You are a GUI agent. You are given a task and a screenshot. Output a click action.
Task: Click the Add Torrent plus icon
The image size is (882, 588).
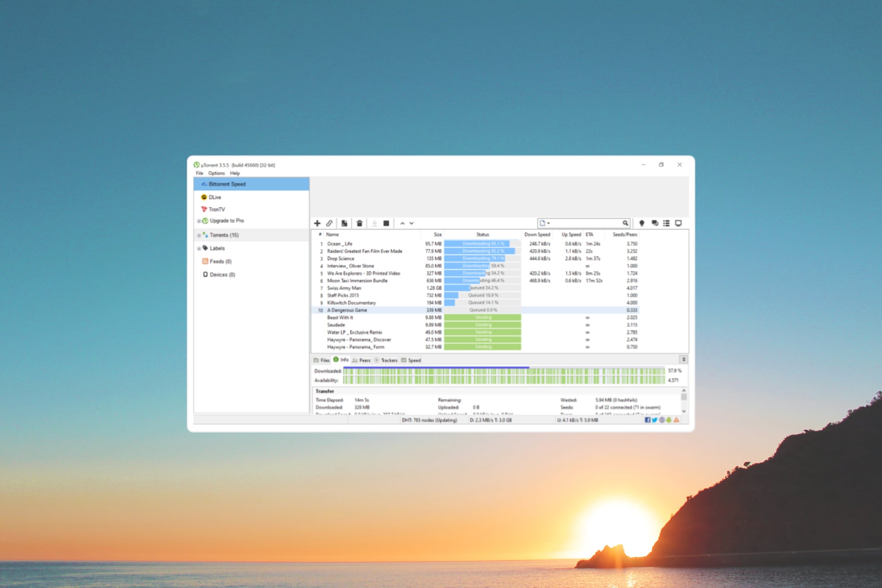317,223
